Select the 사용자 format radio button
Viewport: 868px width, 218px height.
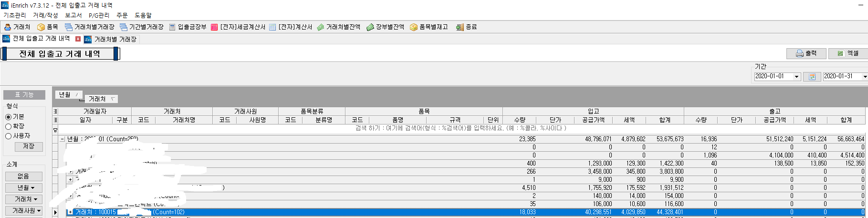click(x=8, y=136)
